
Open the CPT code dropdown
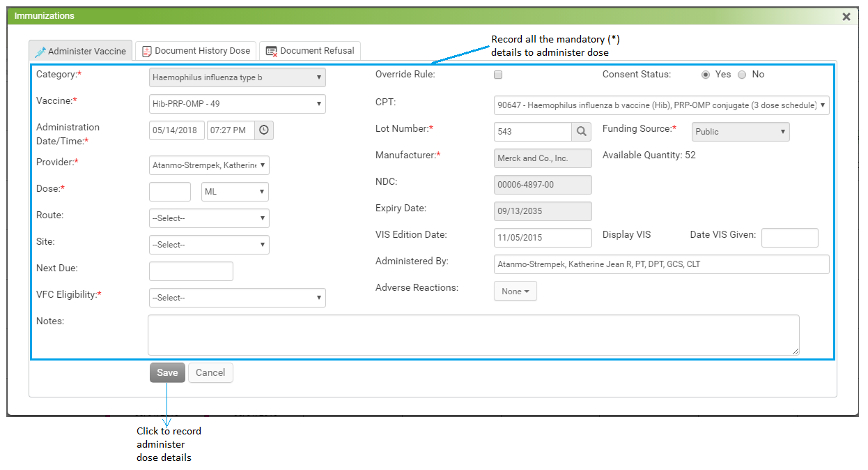click(661, 105)
